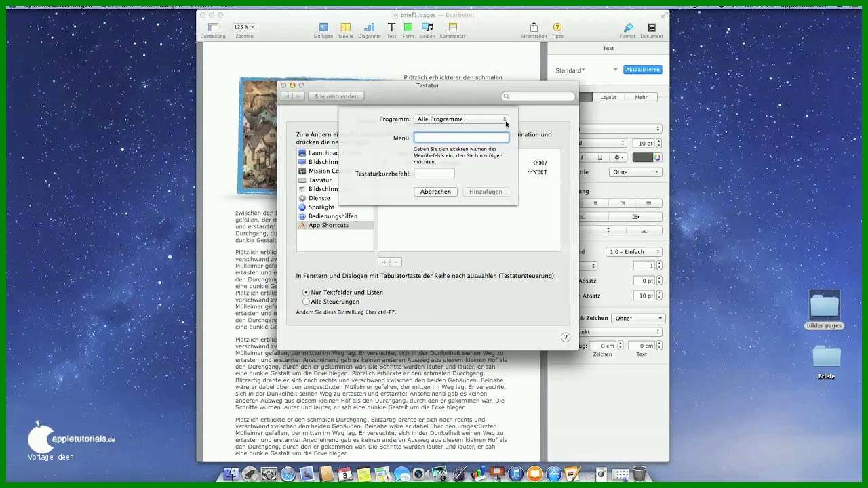Image resolution: width=868 pixels, height=488 pixels.
Task: Switch to the Mehr tab in Format panel
Action: click(641, 97)
